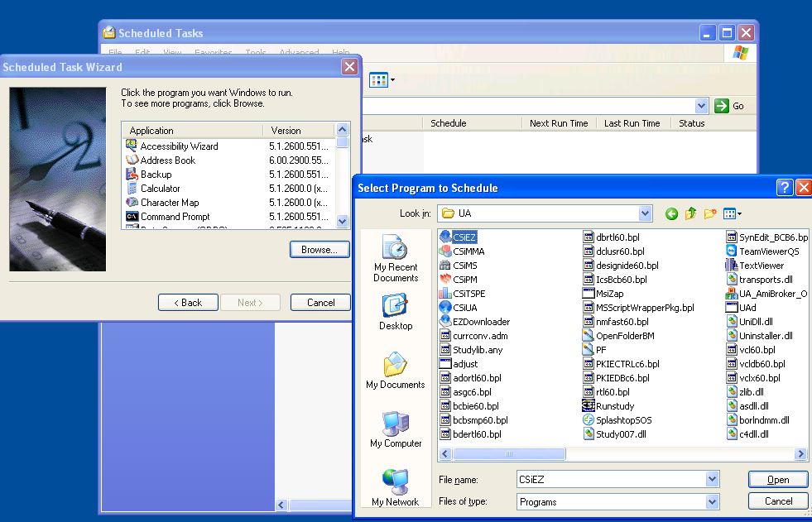Go up one folder level icon
812x522 pixels.
coord(691,213)
